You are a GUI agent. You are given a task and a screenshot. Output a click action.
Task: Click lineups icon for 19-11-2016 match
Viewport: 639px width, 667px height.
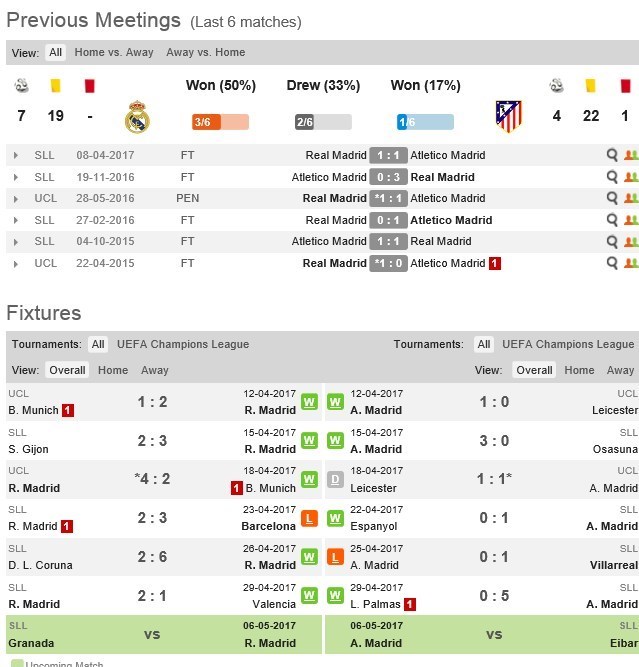(x=630, y=177)
